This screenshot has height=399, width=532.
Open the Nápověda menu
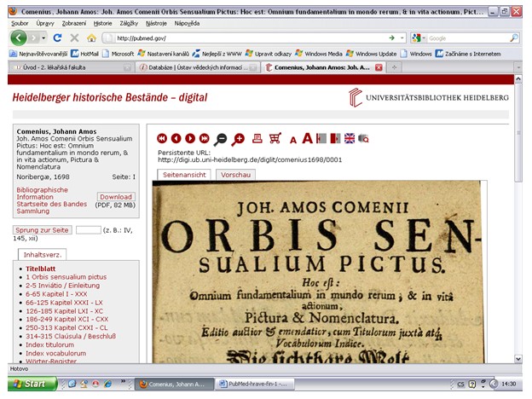(x=187, y=23)
